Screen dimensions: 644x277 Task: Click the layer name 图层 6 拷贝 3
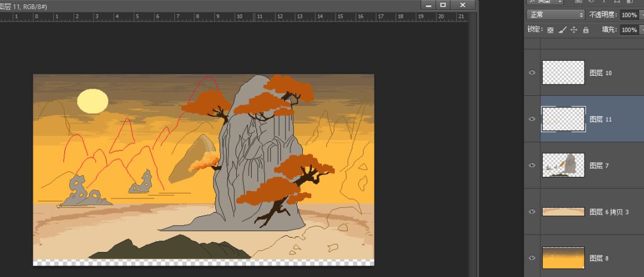[609, 212]
